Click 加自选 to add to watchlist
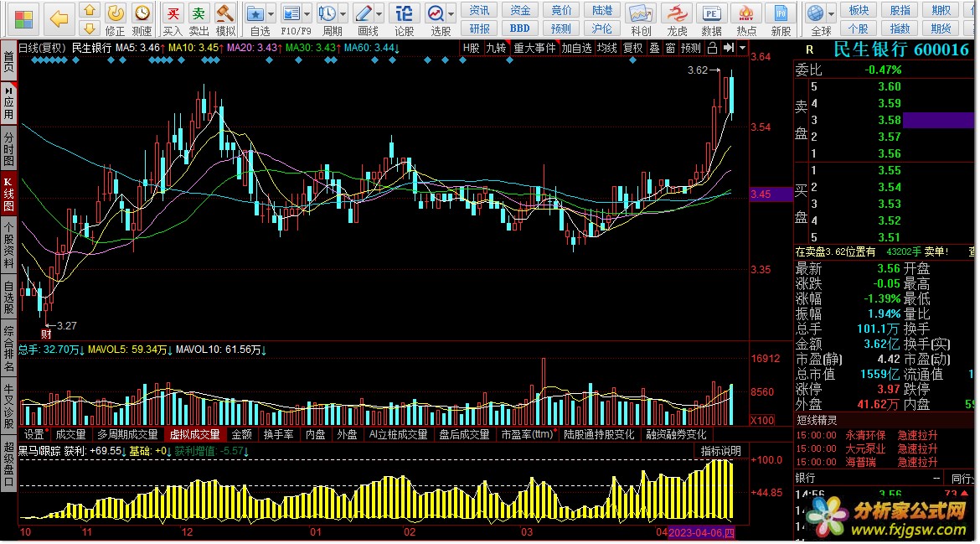The height and width of the screenshot is (544, 980). click(x=576, y=48)
